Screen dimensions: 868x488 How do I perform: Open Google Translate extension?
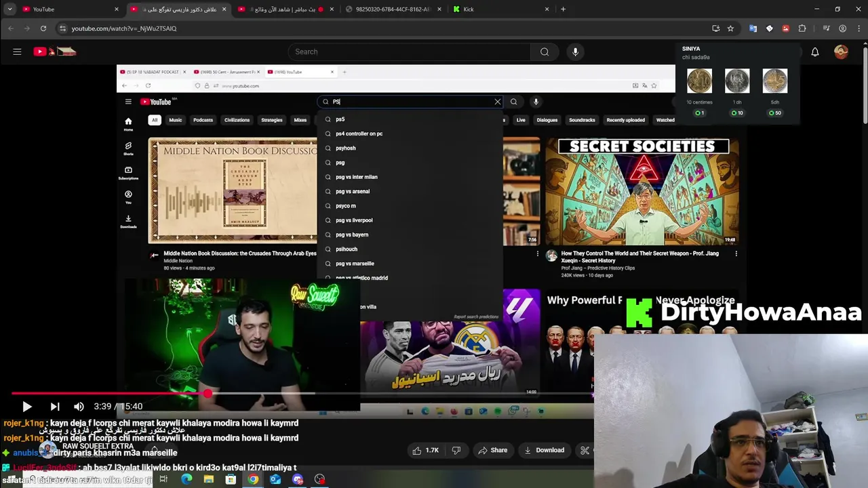click(x=753, y=28)
